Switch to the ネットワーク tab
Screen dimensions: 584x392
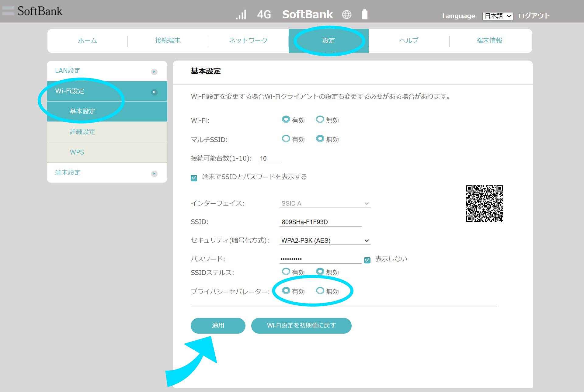click(x=248, y=40)
